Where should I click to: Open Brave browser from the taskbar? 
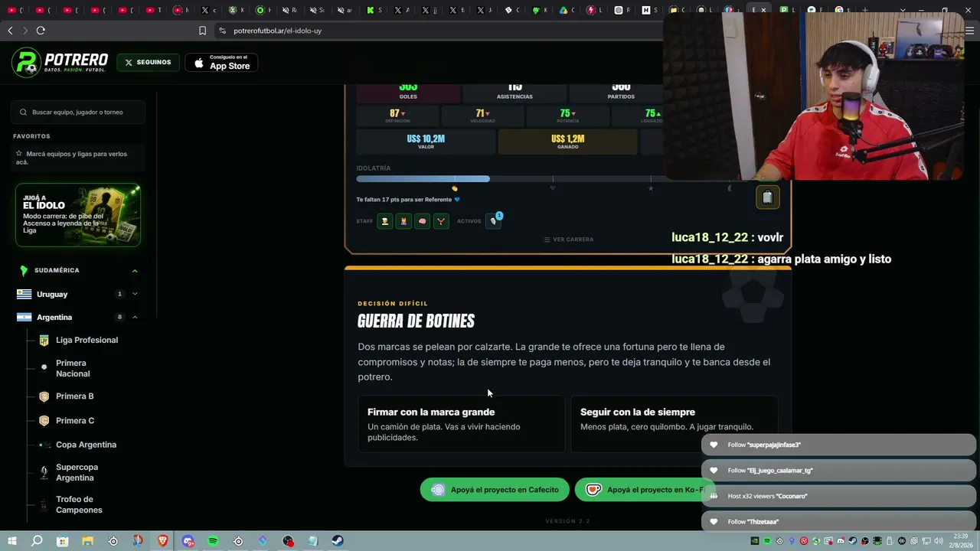pos(162,541)
